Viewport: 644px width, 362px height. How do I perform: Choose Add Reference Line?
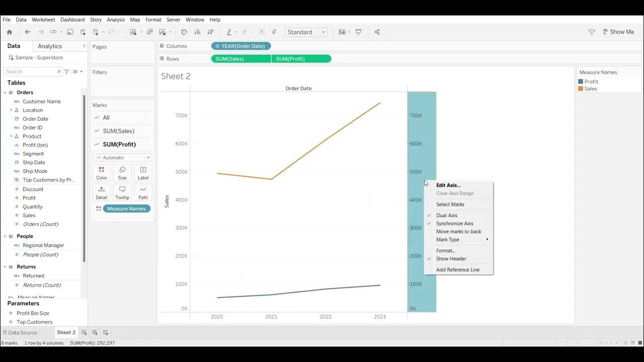458,269
